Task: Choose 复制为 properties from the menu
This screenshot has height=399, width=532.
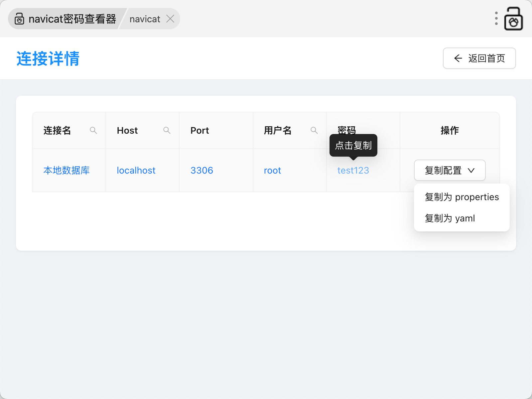Action: pyautogui.click(x=462, y=197)
